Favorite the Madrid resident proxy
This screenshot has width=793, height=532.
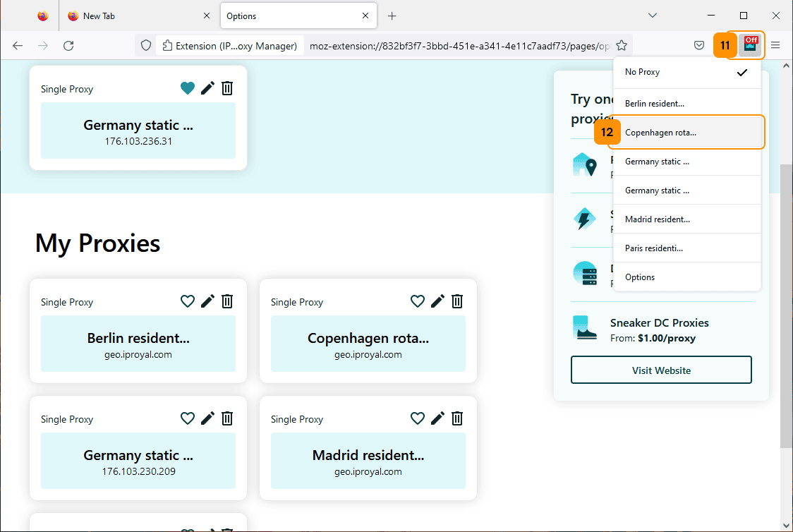coord(417,418)
